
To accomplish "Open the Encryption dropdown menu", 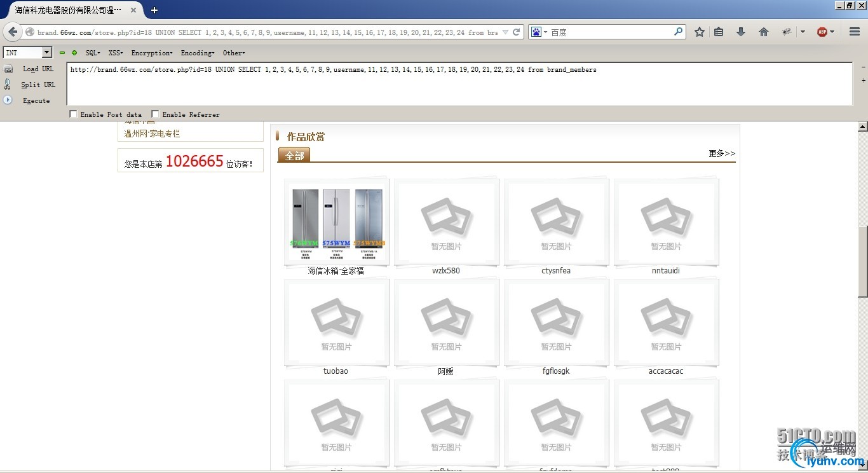I will (x=152, y=53).
